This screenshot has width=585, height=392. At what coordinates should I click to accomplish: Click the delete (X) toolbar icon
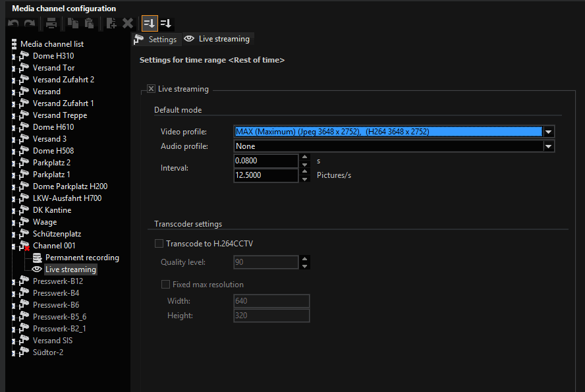pos(128,24)
